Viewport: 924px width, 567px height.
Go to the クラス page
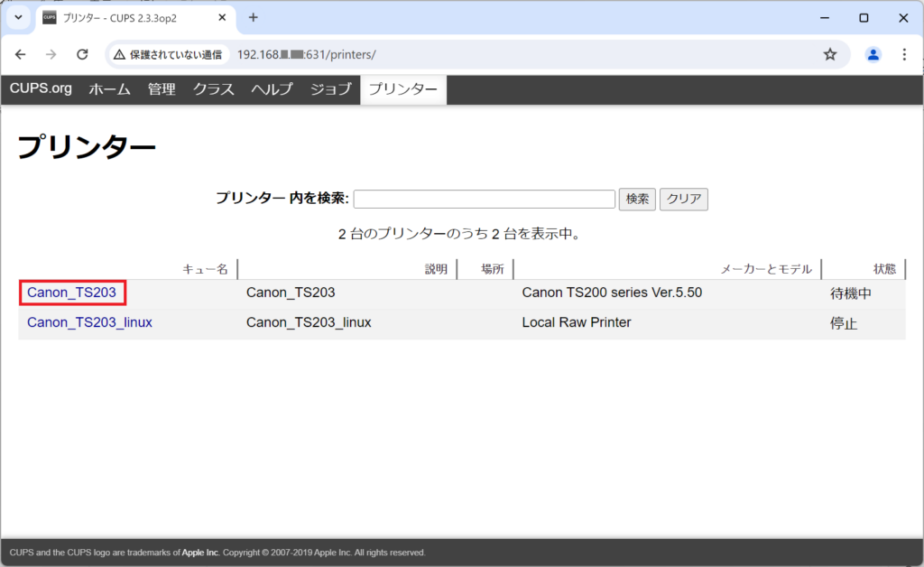click(x=214, y=89)
